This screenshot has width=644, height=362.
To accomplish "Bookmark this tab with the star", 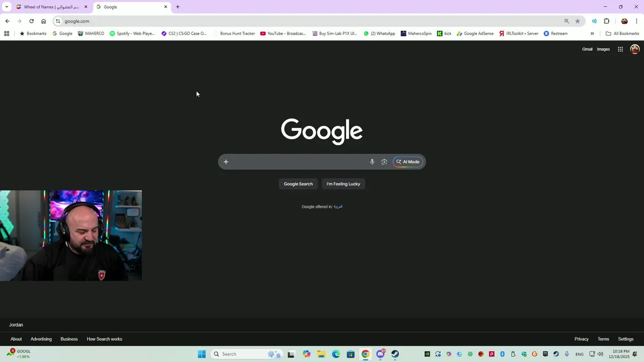I will [578, 21].
